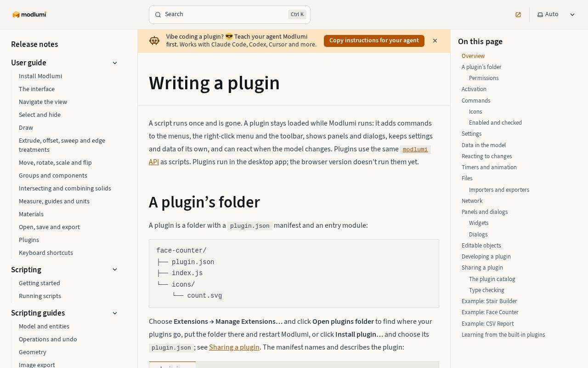Jump to Overview in page outline
This screenshot has height=368, width=588.
pyautogui.click(x=473, y=56)
